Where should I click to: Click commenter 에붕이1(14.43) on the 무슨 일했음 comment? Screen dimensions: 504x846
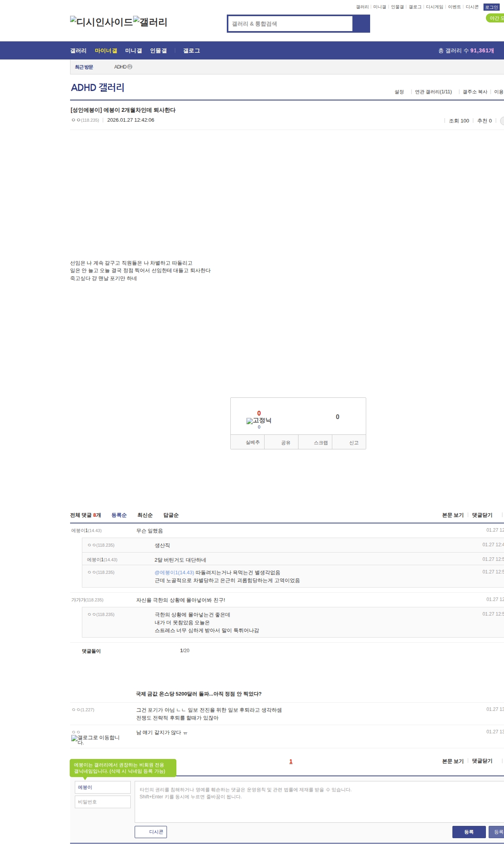(x=86, y=531)
